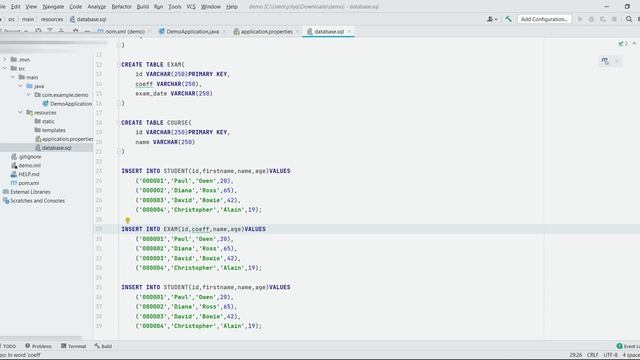
Task: Open the VCS menu
Action: coord(191,7)
